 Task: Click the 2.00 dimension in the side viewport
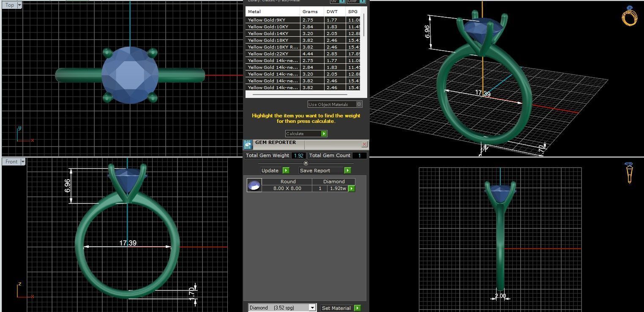point(500,296)
